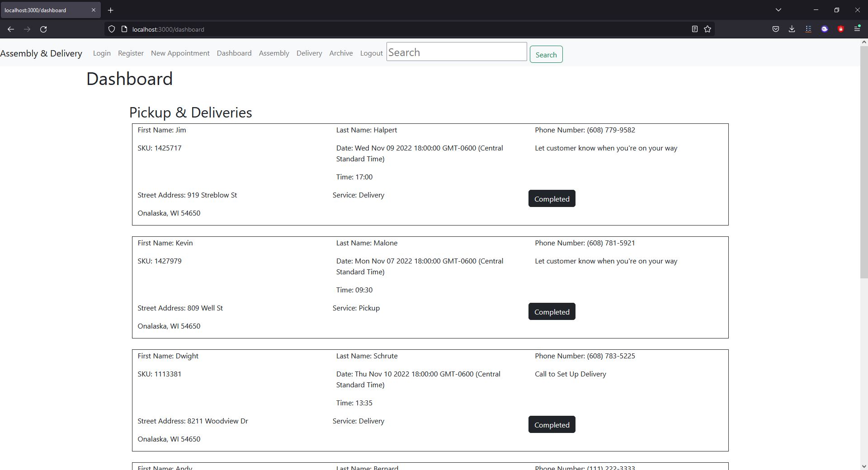Screen dimensions: 868x470
Task: Click 'First Name: Dwight' text
Action: (168, 356)
